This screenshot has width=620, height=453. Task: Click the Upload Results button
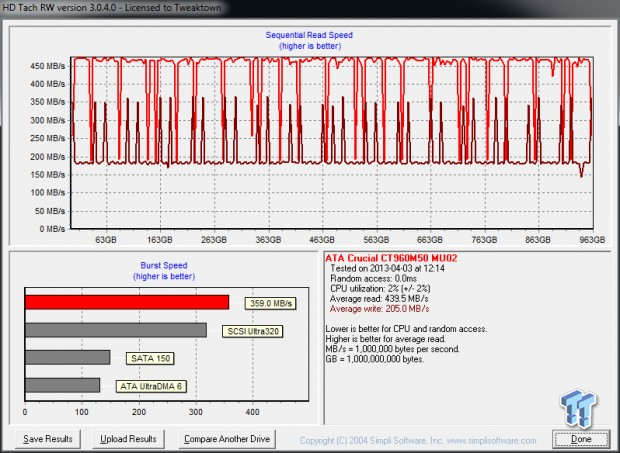click(128, 439)
